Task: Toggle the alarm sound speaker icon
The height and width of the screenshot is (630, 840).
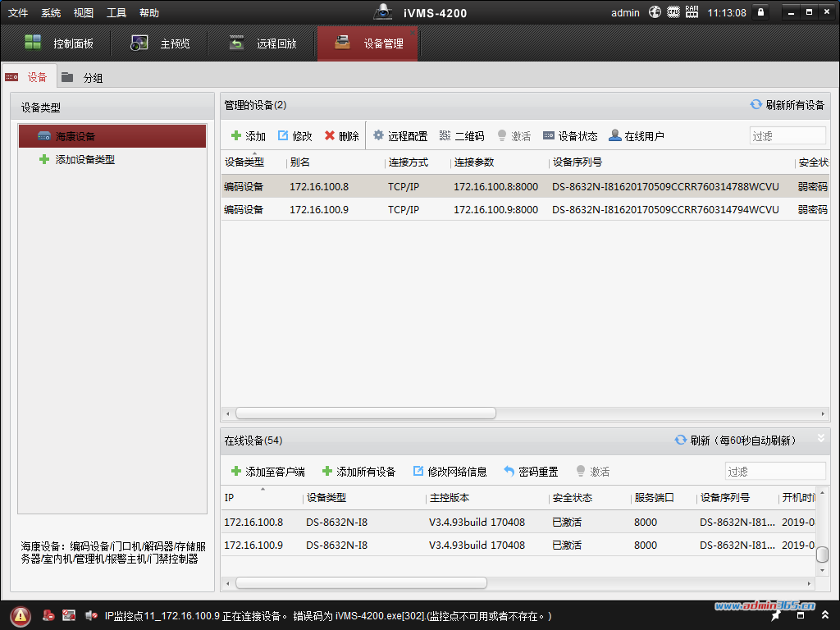Action: coord(91,615)
